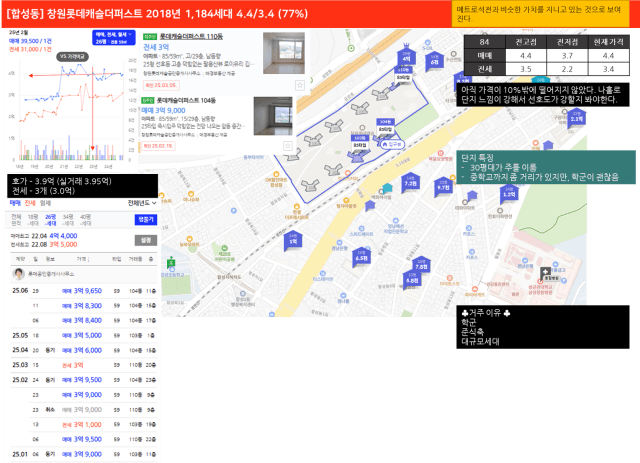The image size is (640, 463).
Task: Click the 스피드메이트 map icon
Action: [x=361, y=229]
